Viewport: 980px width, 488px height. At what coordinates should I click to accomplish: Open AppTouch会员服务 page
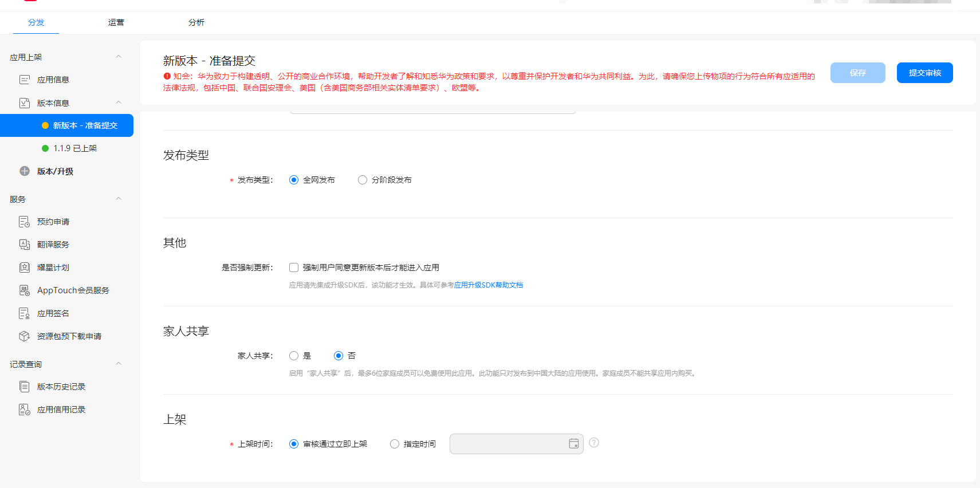click(73, 290)
